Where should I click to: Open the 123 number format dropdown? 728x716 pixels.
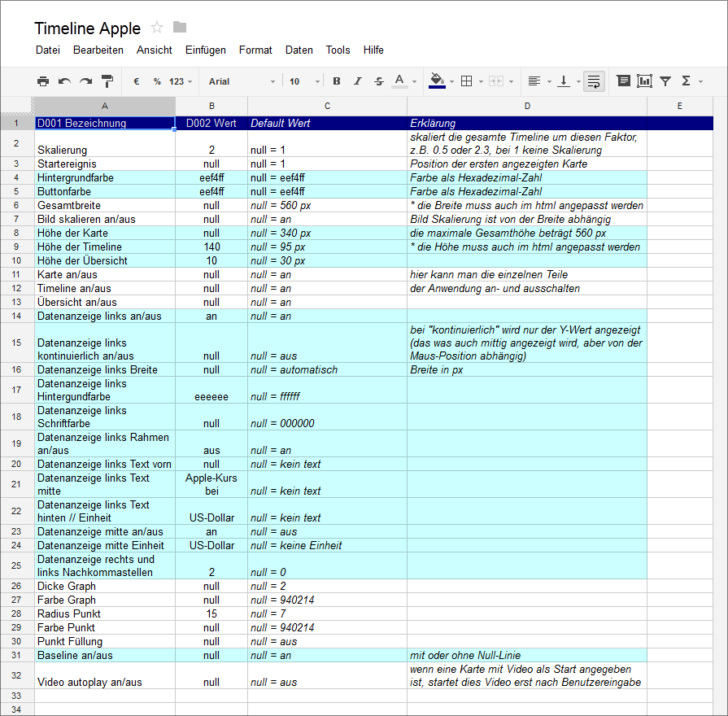click(181, 81)
